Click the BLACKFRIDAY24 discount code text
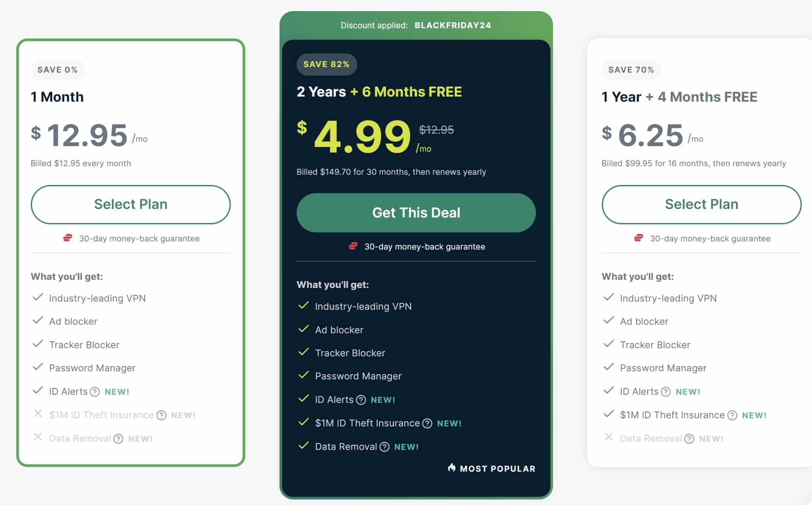812x505 pixels. coord(453,25)
